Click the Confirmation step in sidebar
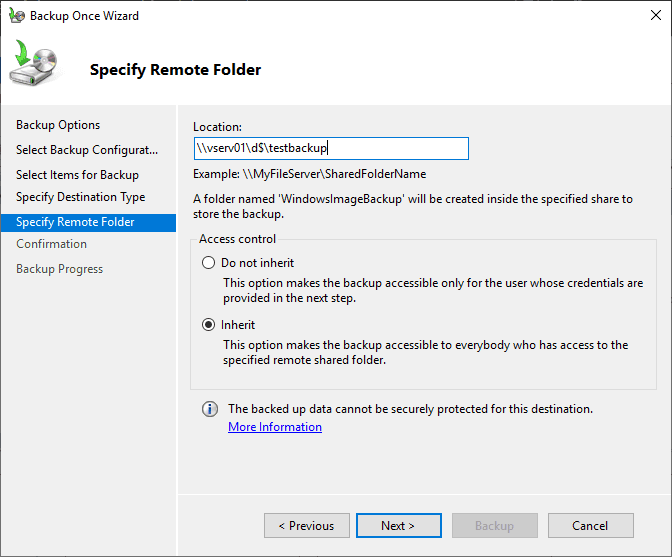The height and width of the screenshot is (557, 672). tap(51, 244)
